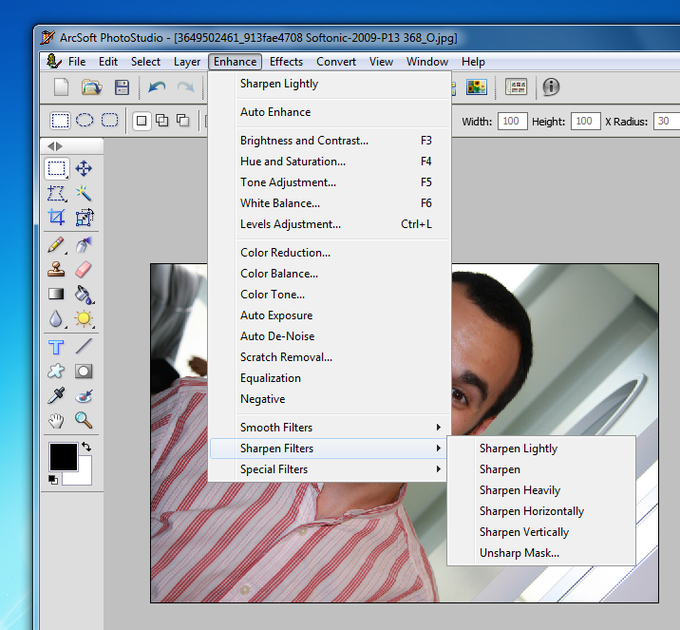The height and width of the screenshot is (630, 680).
Task: Open the info button in toolbar
Action: (x=551, y=88)
